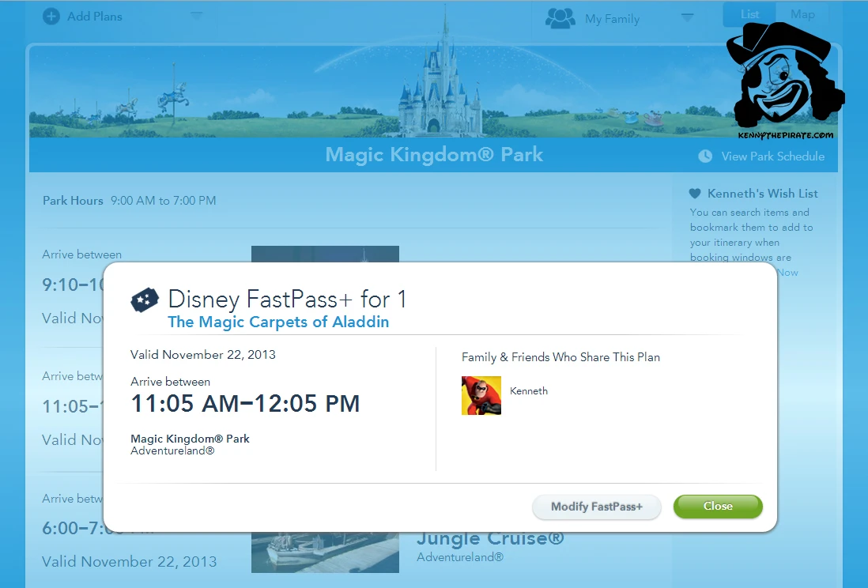Click Adventureland under Jungle Cruise
Viewport: 868px width, 588px height.
click(x=460, y=557)
